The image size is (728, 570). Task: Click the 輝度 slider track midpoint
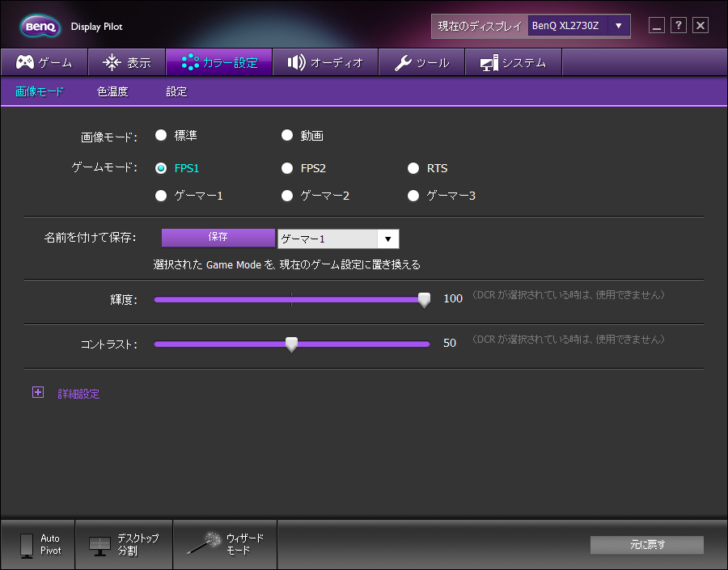(x=291, y=299)
